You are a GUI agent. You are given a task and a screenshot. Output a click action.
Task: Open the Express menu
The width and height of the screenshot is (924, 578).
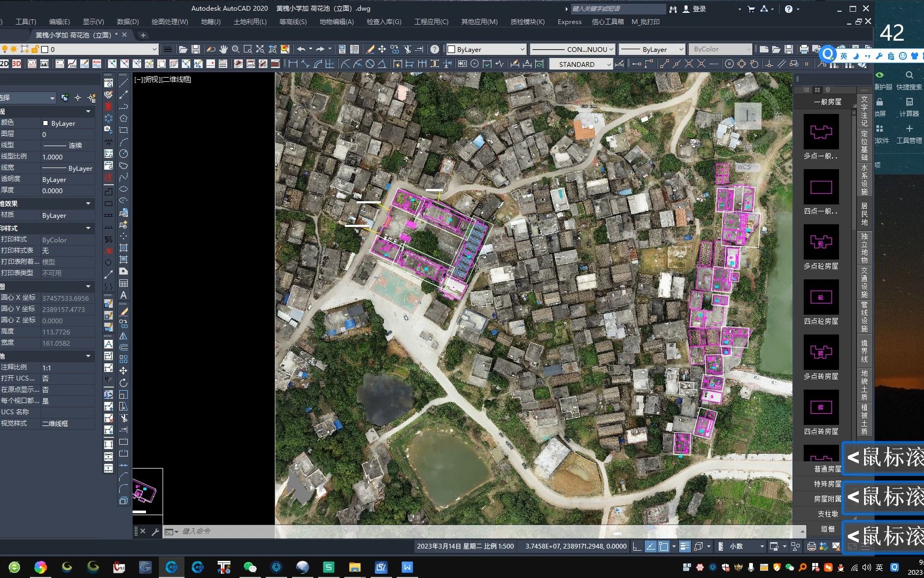point(569,21)
